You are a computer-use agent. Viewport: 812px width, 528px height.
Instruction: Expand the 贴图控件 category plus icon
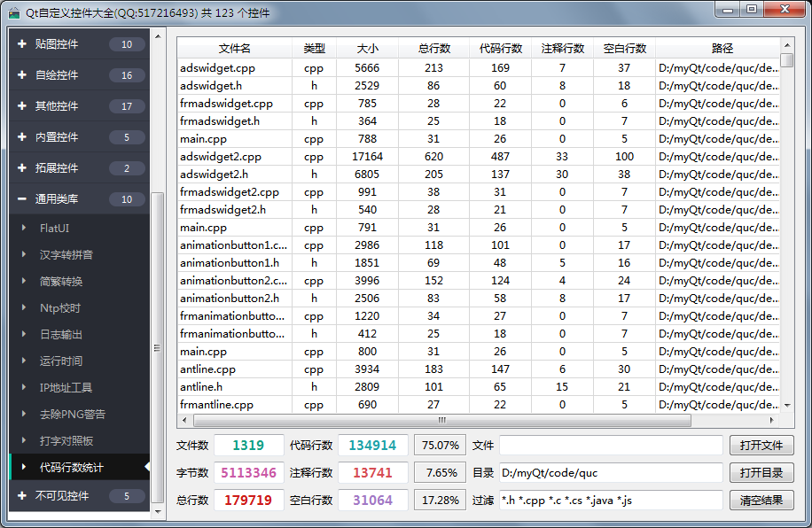click(21, 44)
